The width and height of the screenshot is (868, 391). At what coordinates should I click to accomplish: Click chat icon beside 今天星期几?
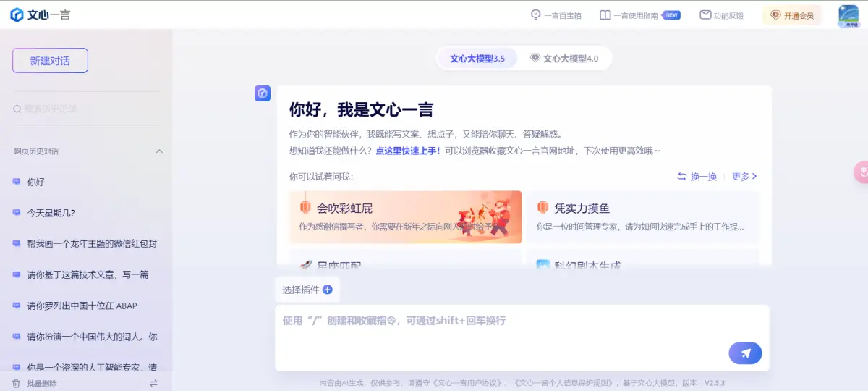click(x=17, y=213)
